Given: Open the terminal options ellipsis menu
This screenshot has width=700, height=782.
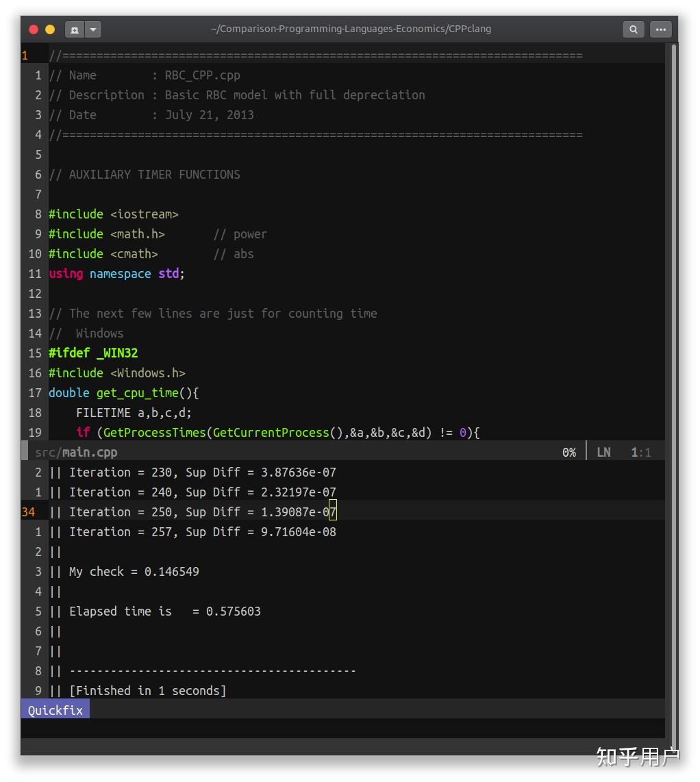Looking at the screenshot, I should (660, 29).
